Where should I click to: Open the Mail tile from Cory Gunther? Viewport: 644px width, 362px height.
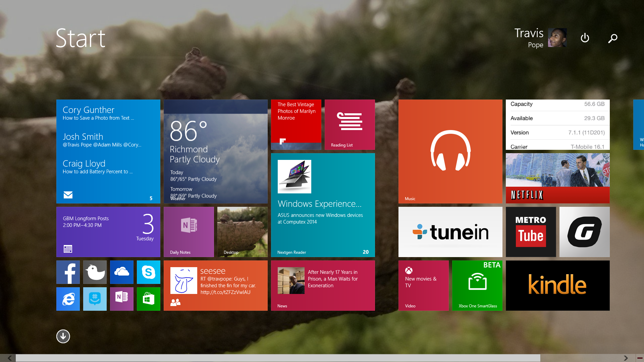coord(108,152)
